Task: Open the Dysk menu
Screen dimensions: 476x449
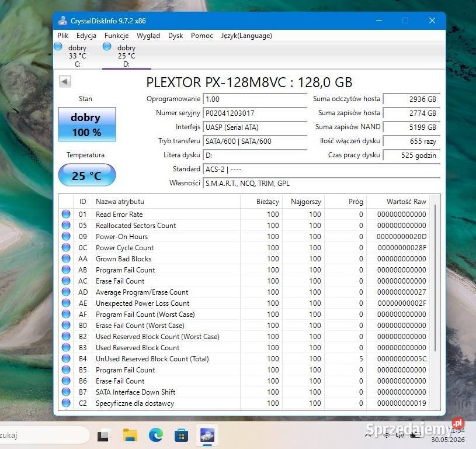Action: 175,36
